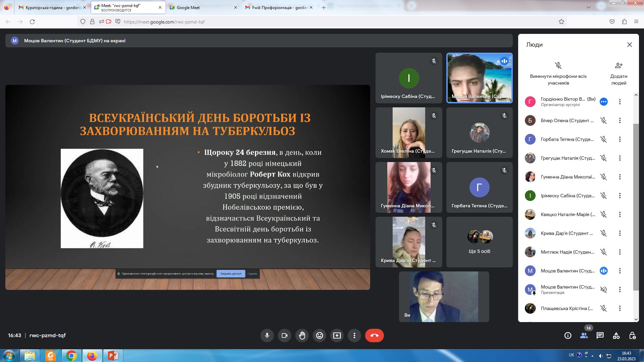Open the activities icon

click(x=616, y=335)
